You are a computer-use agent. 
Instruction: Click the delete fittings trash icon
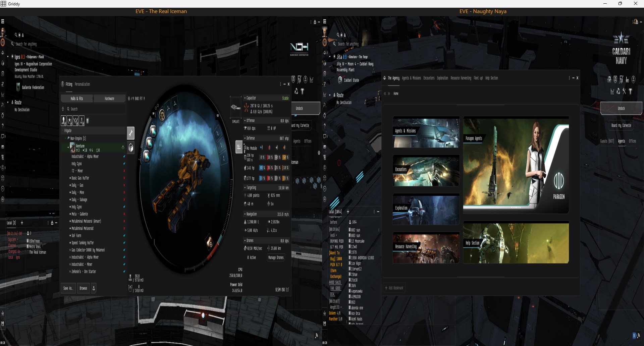[x=88, y=121]
